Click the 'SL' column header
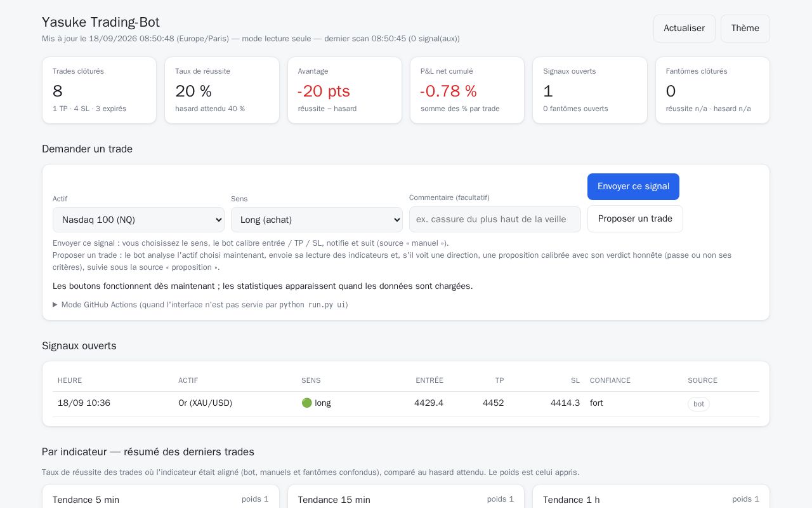 pos(575,380)
